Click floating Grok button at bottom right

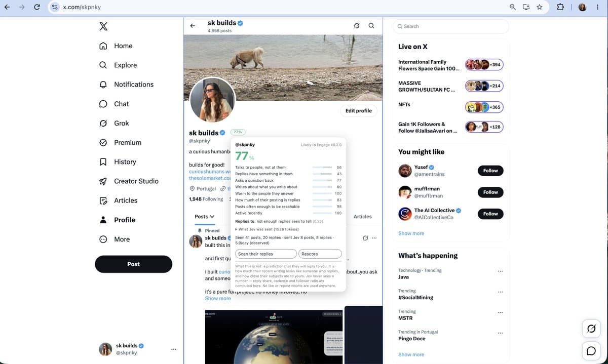click(x=591, y=329)
